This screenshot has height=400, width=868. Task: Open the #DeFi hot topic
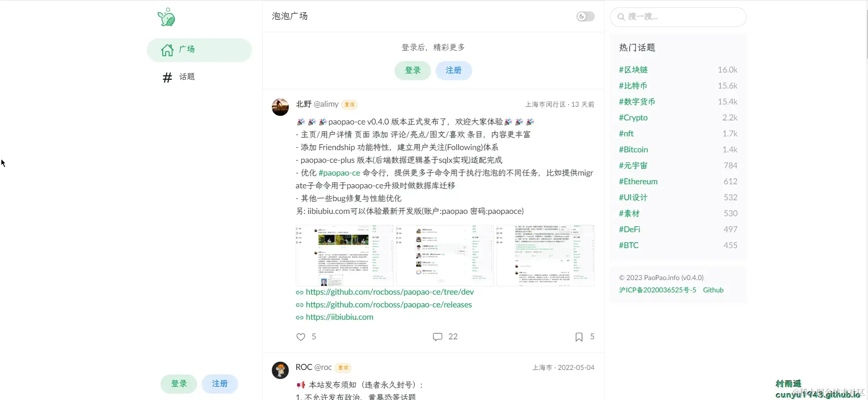[x=629, y=229]
